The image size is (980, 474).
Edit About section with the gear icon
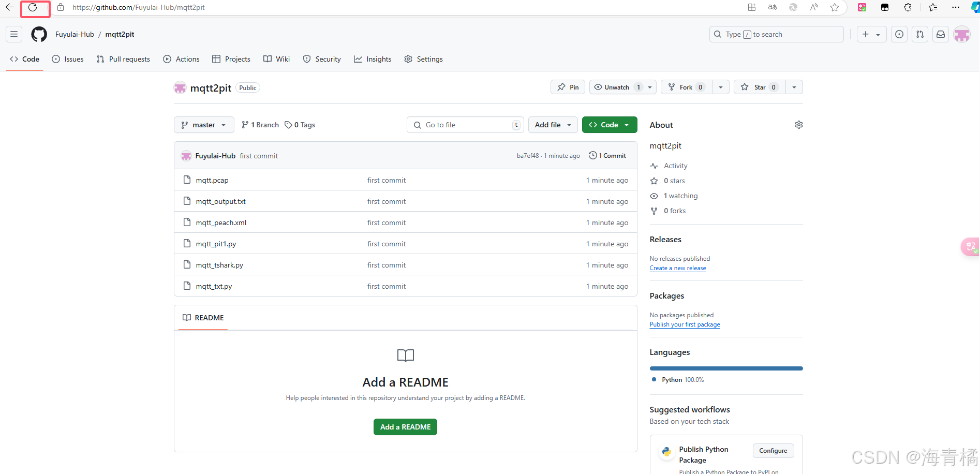coord(798,125)
